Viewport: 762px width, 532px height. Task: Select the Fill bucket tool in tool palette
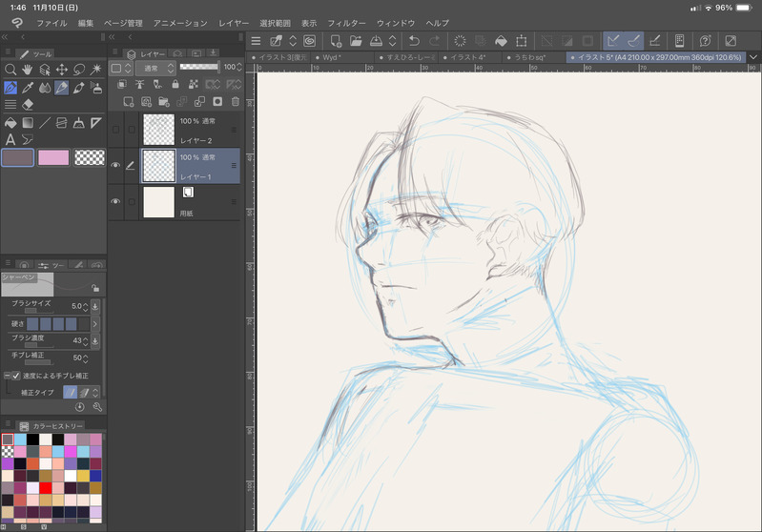[10, 122]
